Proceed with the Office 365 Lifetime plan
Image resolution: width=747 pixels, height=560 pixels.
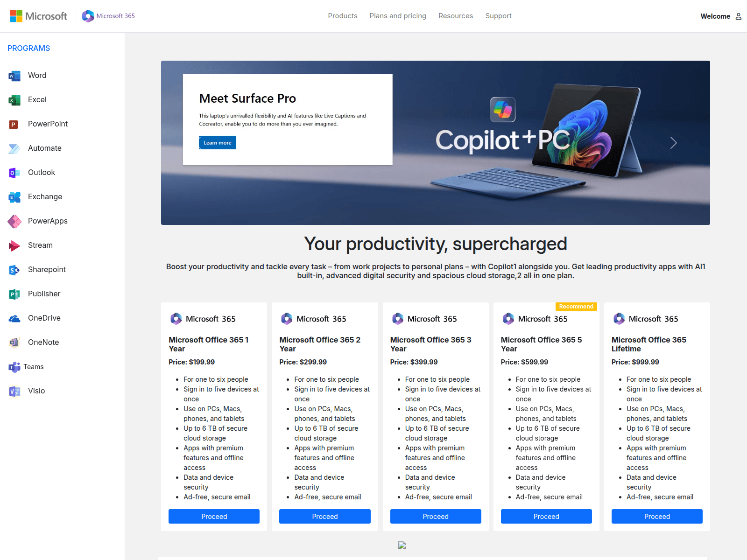(x=657, y=516)
